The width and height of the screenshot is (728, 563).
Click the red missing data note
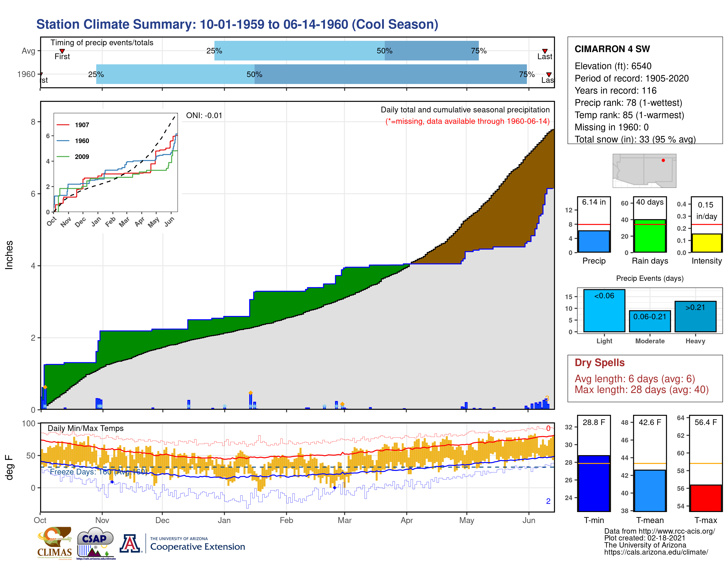point(467,121)
